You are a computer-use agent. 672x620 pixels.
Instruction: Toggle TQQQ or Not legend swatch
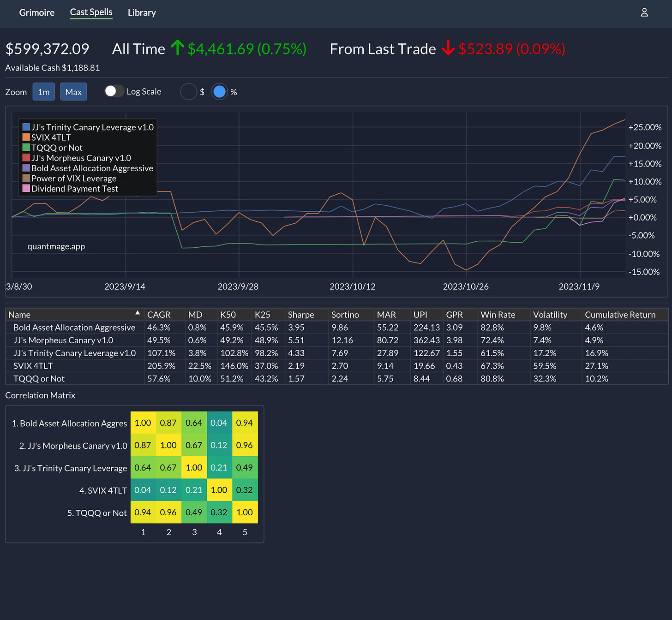click(x=26, y=147)
